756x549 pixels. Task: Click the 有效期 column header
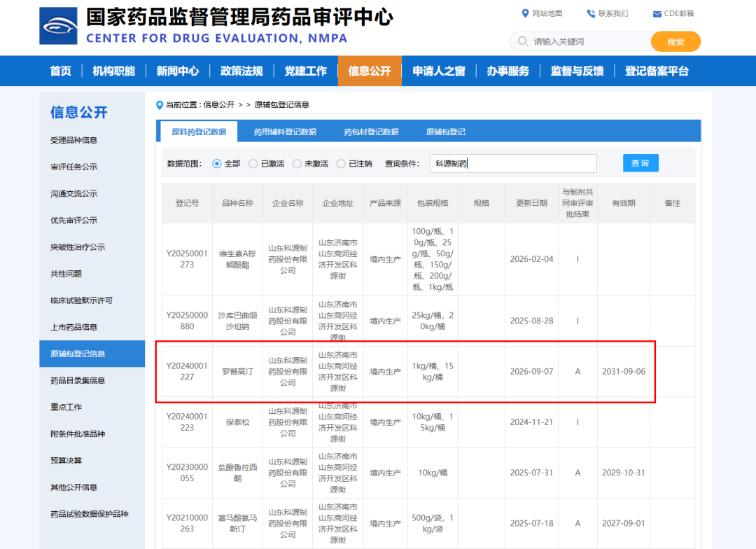point(624,203)
